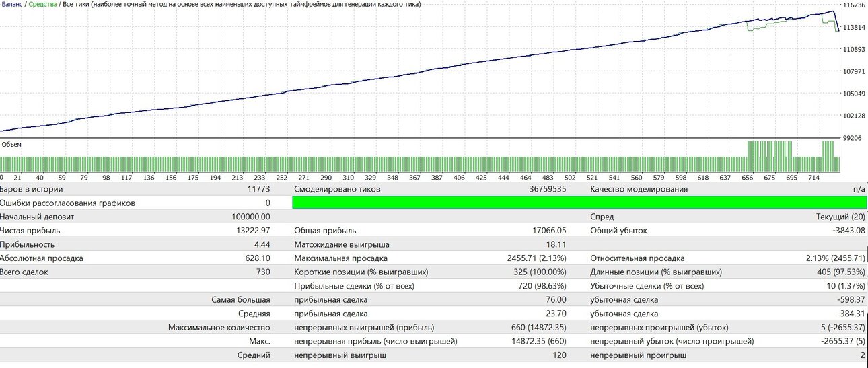Select the Чистая прибыль value 13222.97

point(251,231)
